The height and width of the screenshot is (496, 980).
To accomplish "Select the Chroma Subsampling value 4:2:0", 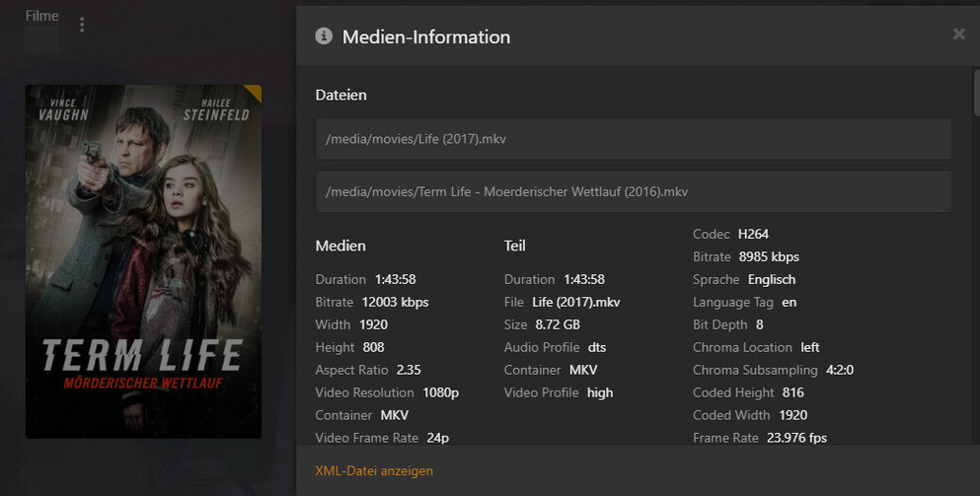I will click(x=840, y=370).
